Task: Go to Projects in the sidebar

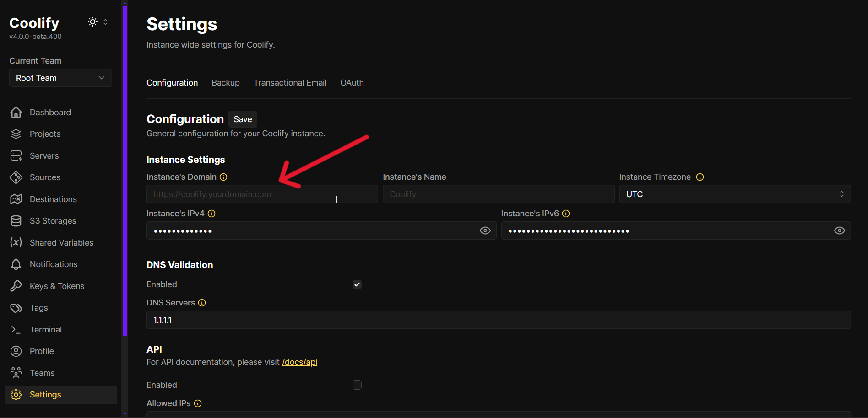Action: pyautogui.click(x=60, y=134)
